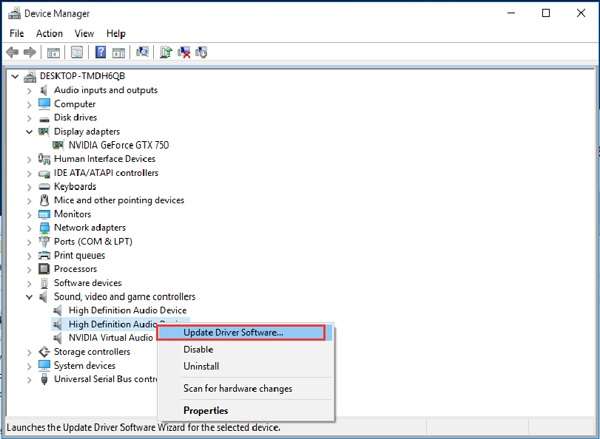Expand the Ports (COM & LPT) arrow
The image size is (600, 439).
(29, 242)
